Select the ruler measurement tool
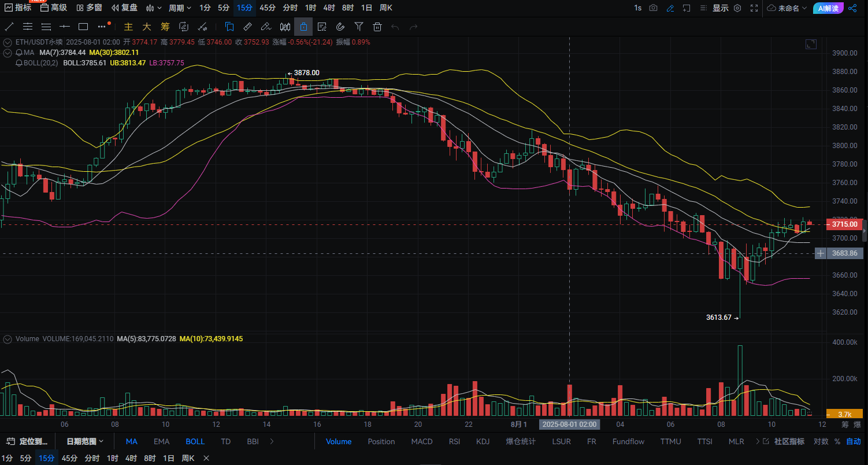The image size is (868, 465). pyautogui.click(x=247, y=27)
